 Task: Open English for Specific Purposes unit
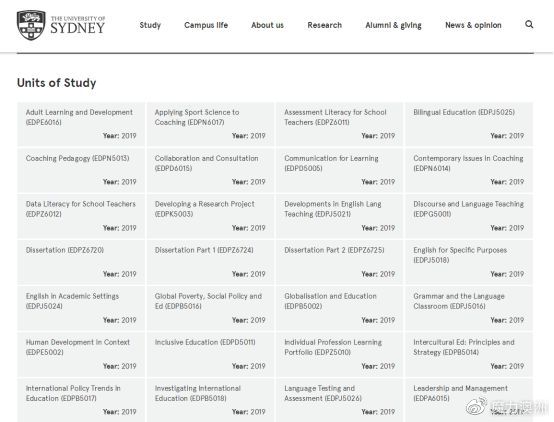469,262
